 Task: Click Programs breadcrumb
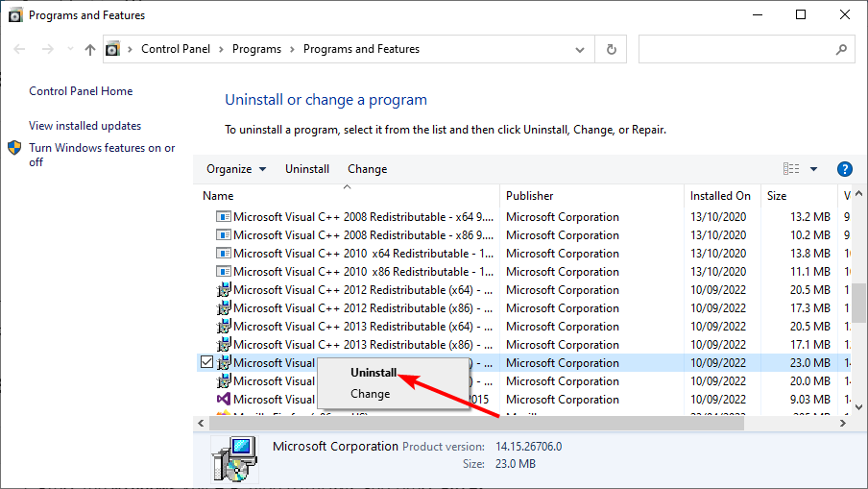click(256, 49)
